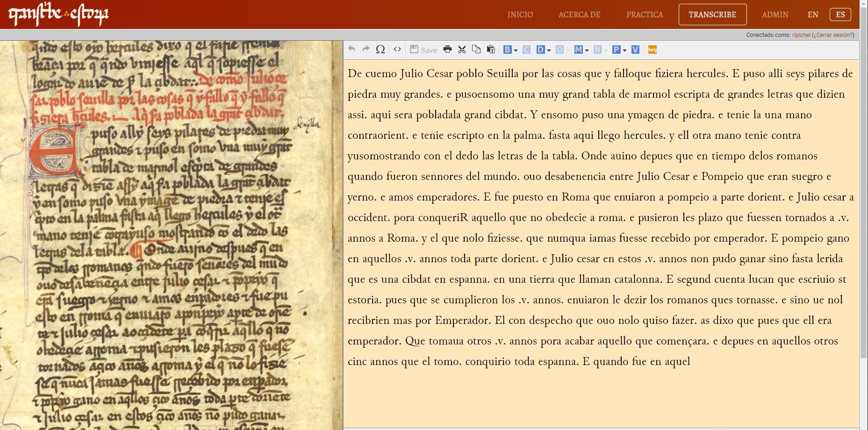The width and height of the screenshot is (868, 430).
Task: Click the word 'catalonna' in the transcription
Action: tap(631, 279)
